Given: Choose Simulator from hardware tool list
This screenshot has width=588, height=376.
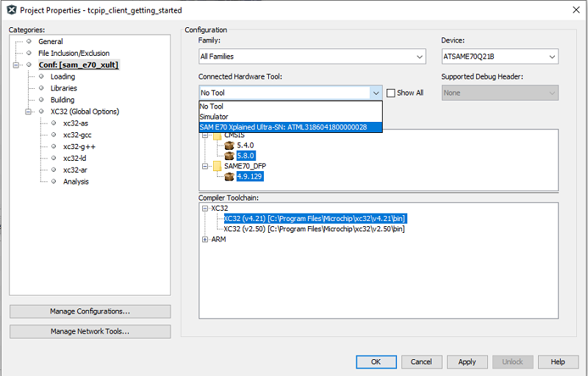Looking at the screenshot, I should (290, 117).
